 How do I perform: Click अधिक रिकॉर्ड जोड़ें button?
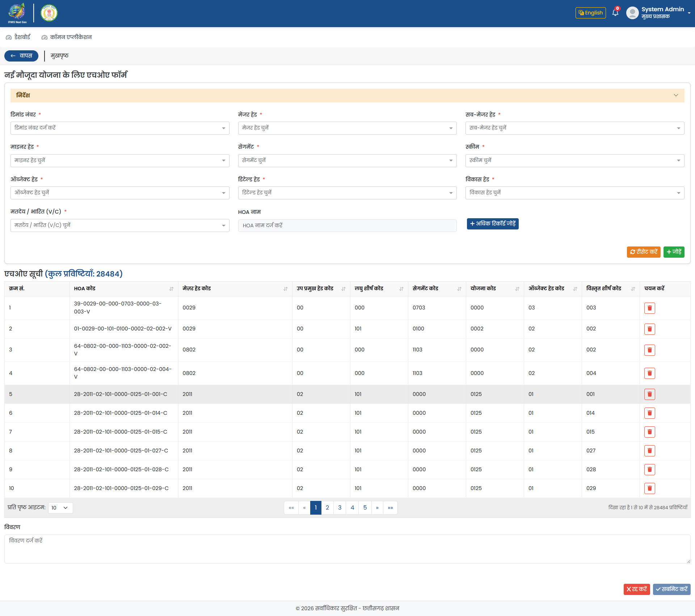492,224
